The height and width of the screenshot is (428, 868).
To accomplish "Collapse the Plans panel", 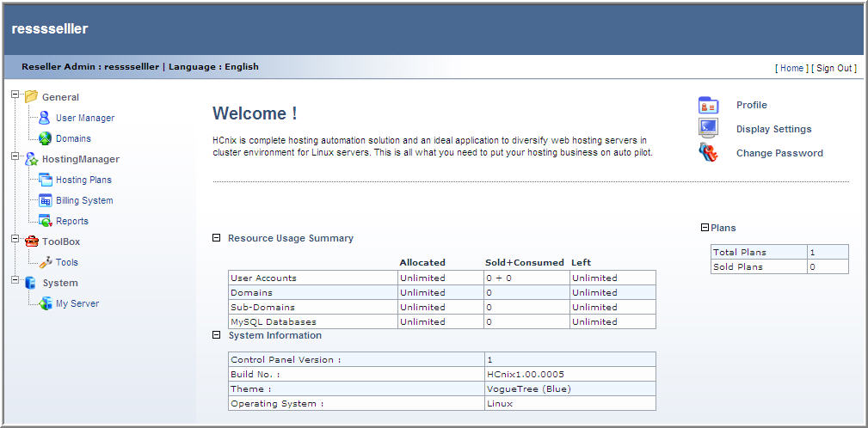I will click(705, 228).
